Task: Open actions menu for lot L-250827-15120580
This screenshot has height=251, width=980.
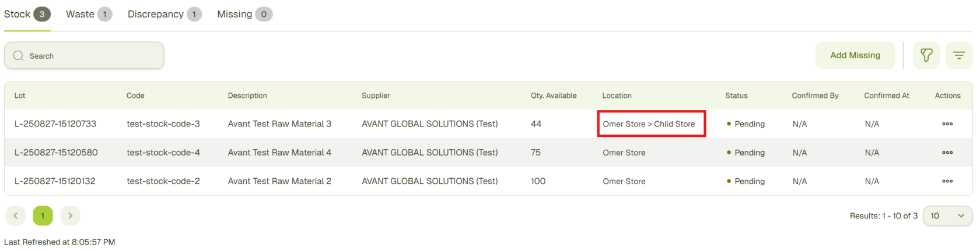Action: tap(947, 153)
